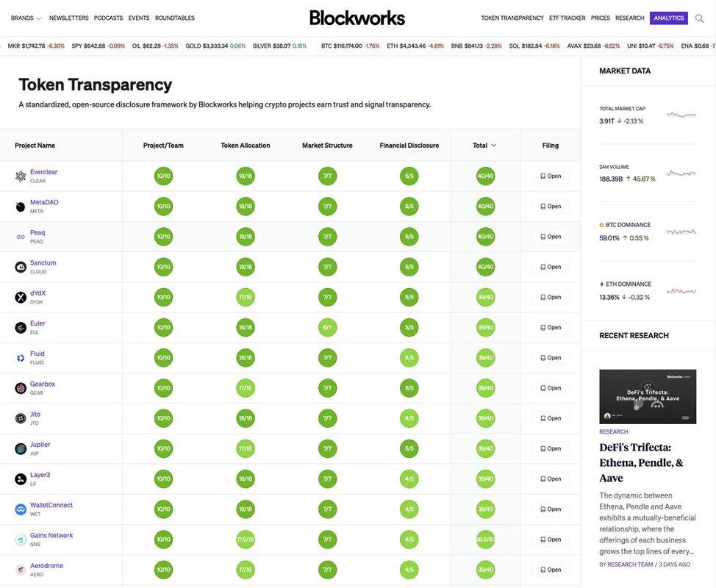The height and width of the screenshot is (588, 716).
Task: Click the GOLD price in ticker
Action: [x=215, y=46]
